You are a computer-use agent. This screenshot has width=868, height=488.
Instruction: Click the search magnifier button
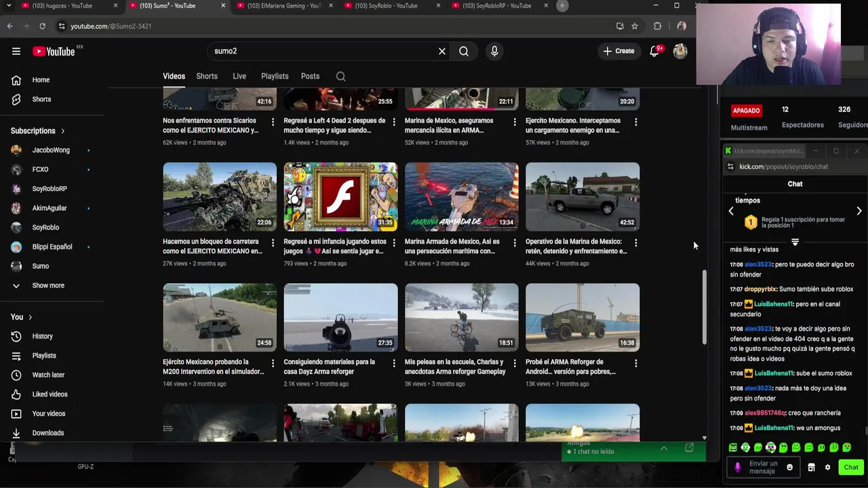coord(464,51)
